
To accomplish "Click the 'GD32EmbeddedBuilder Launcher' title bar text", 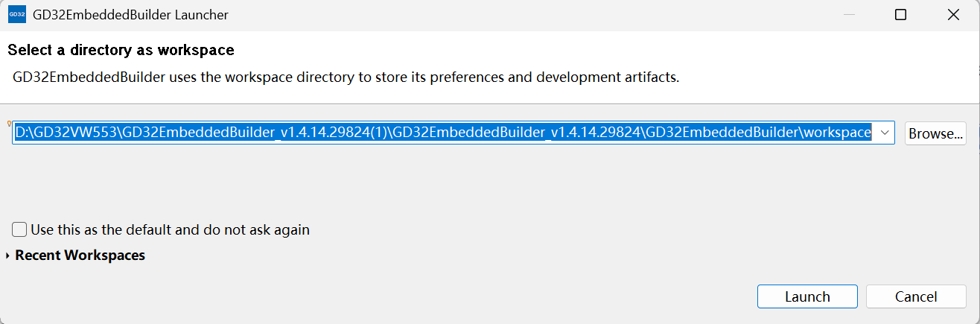I will coord(131,14).
